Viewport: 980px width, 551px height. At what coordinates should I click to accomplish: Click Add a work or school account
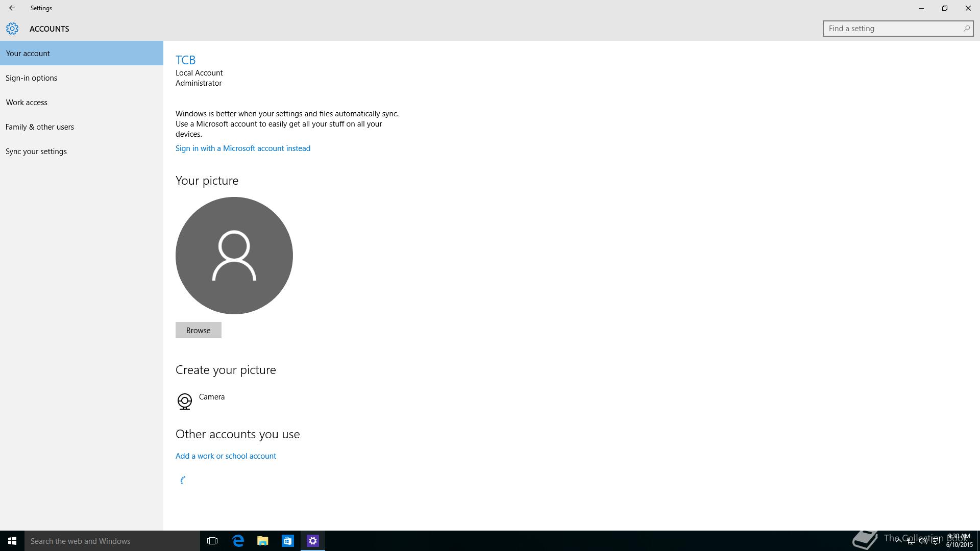pyautogui.click(x=226, y=456)
